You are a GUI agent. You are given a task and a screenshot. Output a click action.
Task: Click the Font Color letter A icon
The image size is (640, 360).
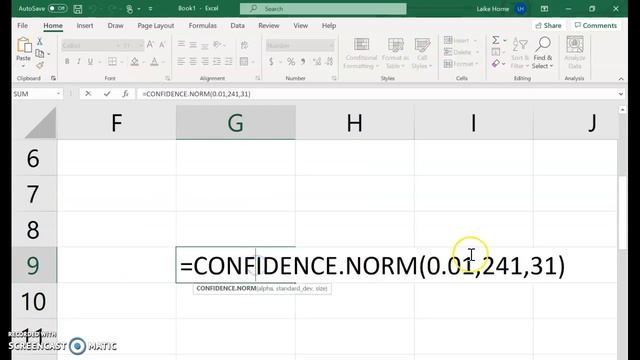pyautogui.click(x=154, y=62)
